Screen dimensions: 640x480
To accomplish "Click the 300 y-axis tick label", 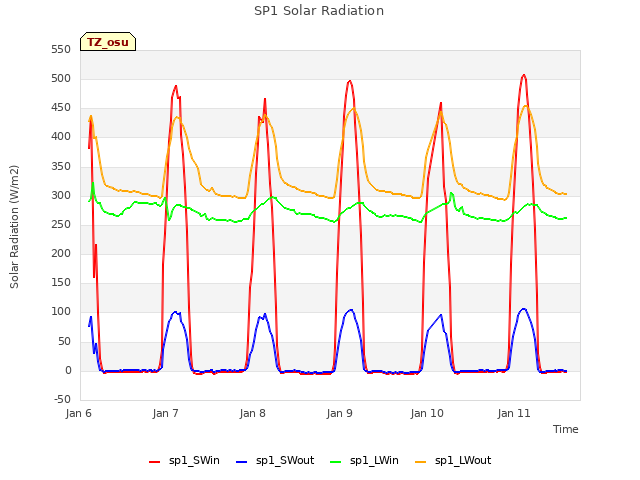I will [61, 196].
